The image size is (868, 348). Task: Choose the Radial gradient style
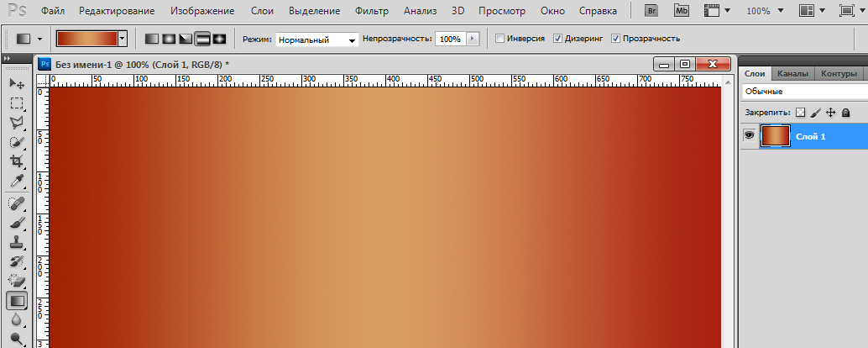tap(168, 39)
